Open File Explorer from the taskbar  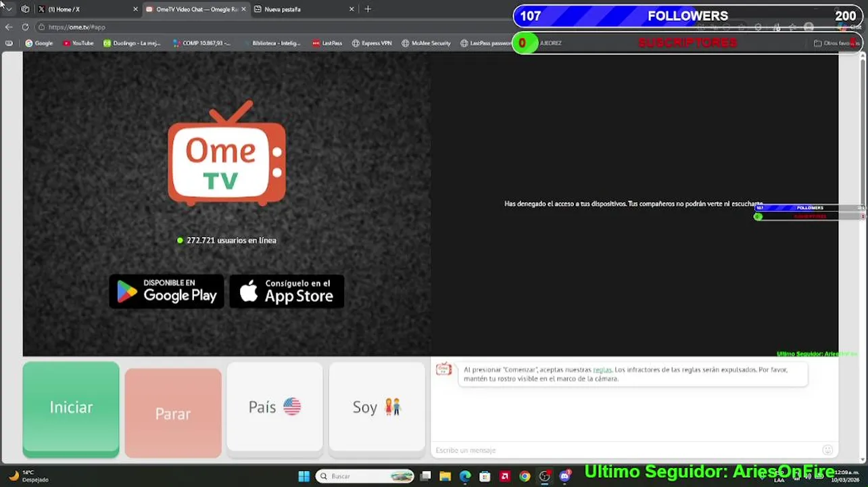445,476
